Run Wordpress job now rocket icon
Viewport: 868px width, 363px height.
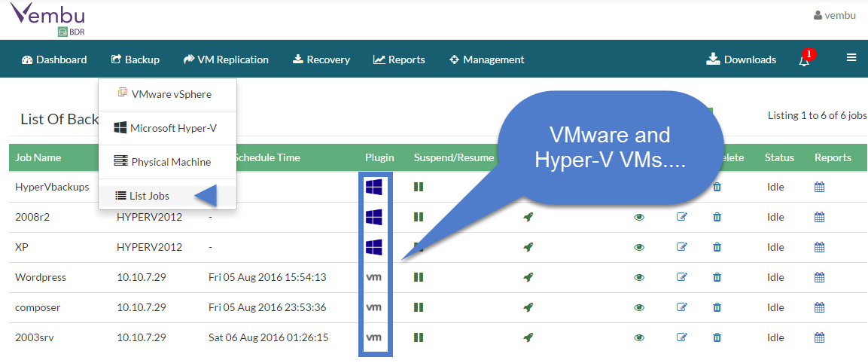click(528, 277)
